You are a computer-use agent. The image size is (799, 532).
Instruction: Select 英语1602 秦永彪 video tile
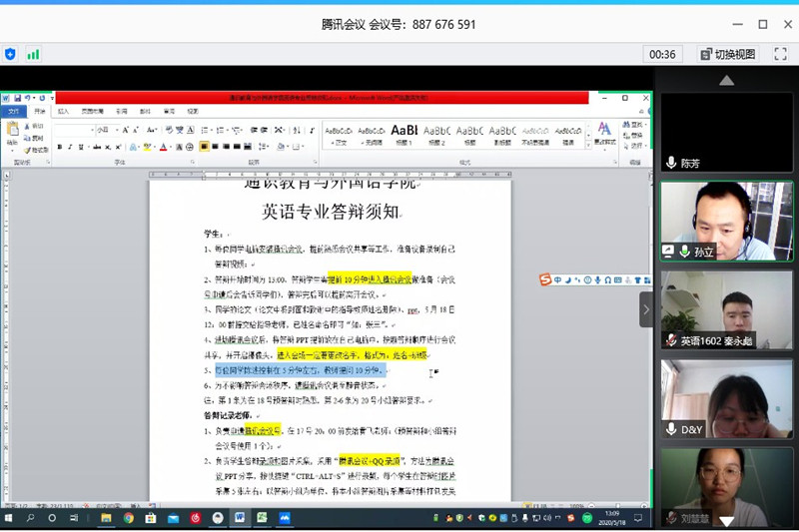pos(727,310)
